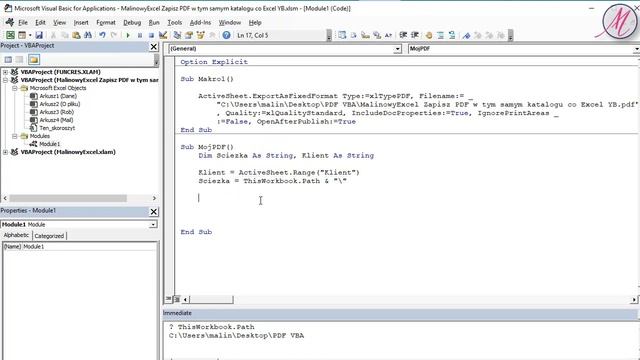The height and width of the screenshot is (360, 640).
Task: Click the Complete Word icon
Action: click(x=388, y=36)
